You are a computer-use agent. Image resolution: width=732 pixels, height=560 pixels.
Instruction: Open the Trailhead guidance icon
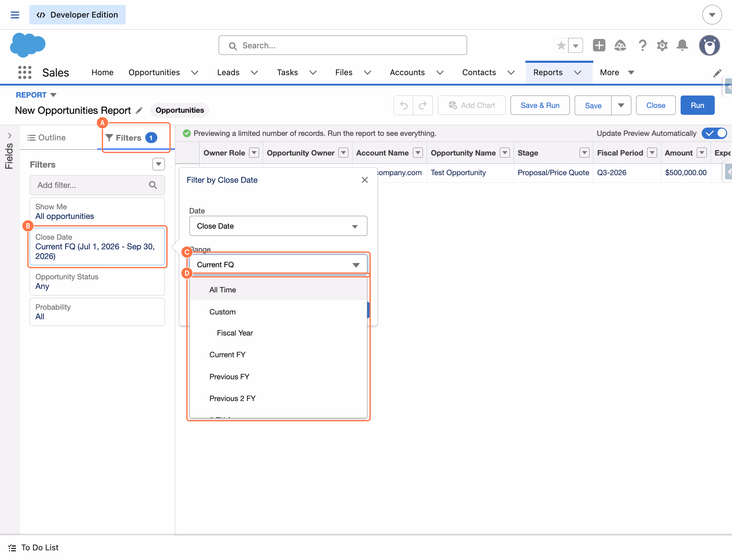click(x=620, y=45)
